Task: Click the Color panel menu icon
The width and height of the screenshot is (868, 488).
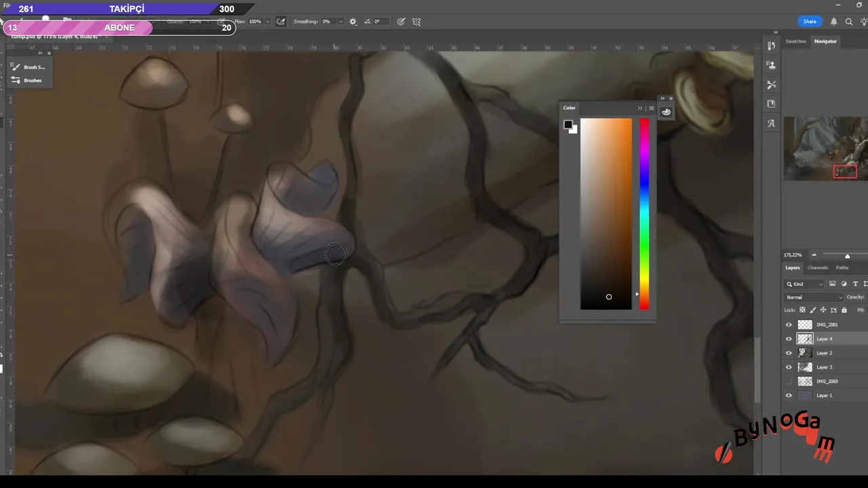Action: click(x=651, y=108)
